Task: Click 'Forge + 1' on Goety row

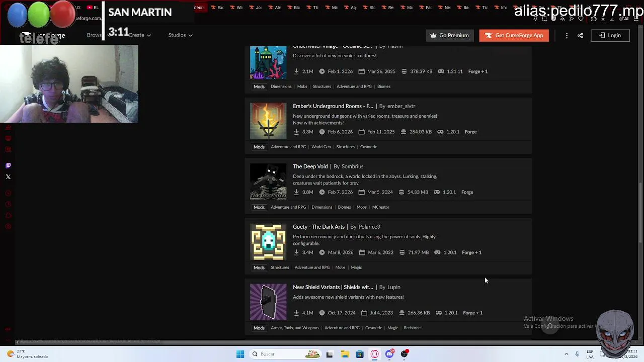Action: [x=471, y=252]
